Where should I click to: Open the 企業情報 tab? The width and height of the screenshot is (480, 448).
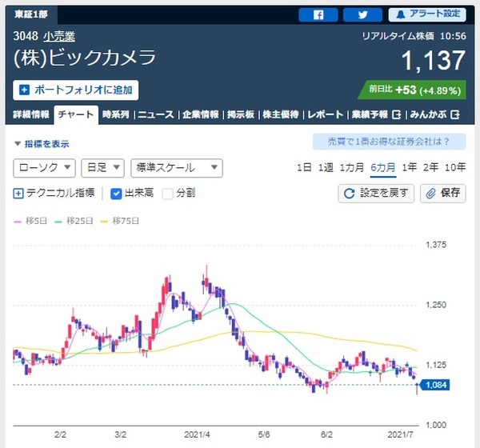201,114
